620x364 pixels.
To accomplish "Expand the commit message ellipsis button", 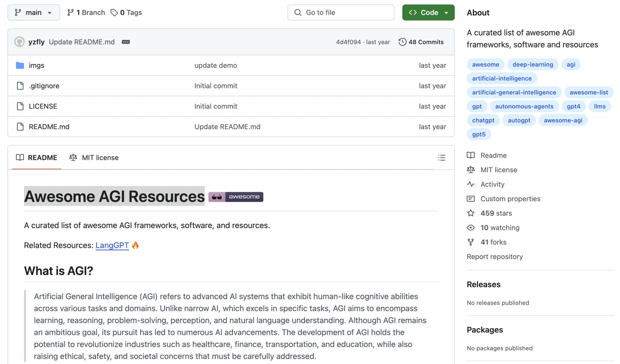I will (x=126, y=42).
